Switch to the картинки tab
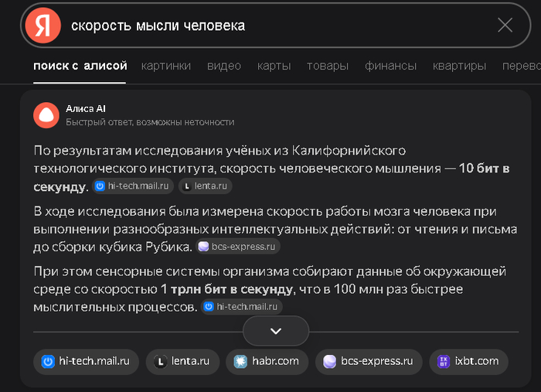The width and height of the screenshot is (541, 392). 165,66
